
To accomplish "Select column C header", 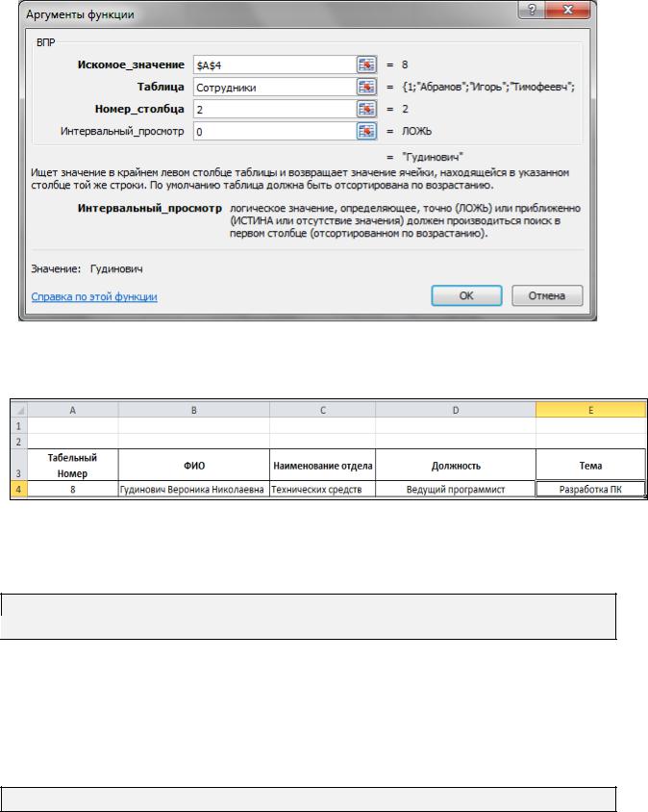I will pyautogui.click(x=322, y=410).
